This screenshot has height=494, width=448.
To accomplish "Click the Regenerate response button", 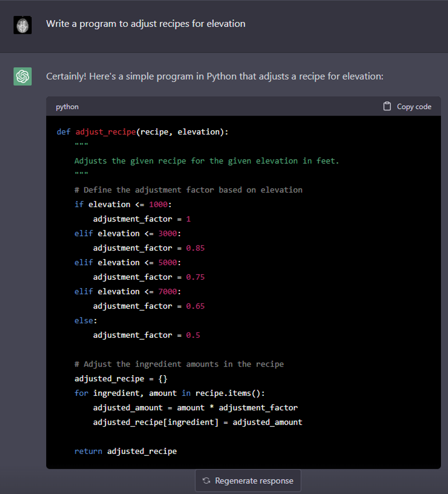I will [248, 480].
